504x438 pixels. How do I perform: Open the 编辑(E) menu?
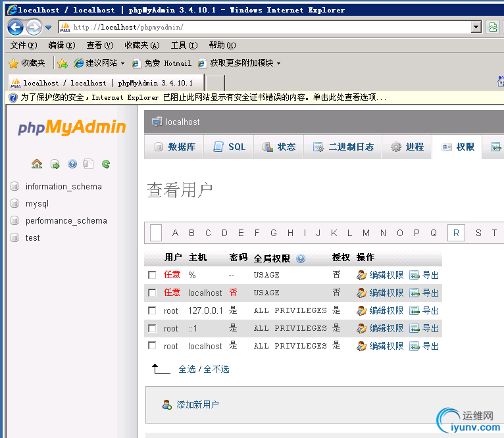pos(62,45)
